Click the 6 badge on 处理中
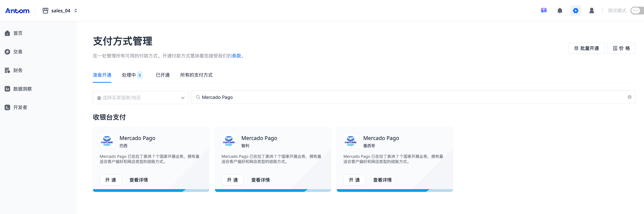 click(x=140, y=75)
